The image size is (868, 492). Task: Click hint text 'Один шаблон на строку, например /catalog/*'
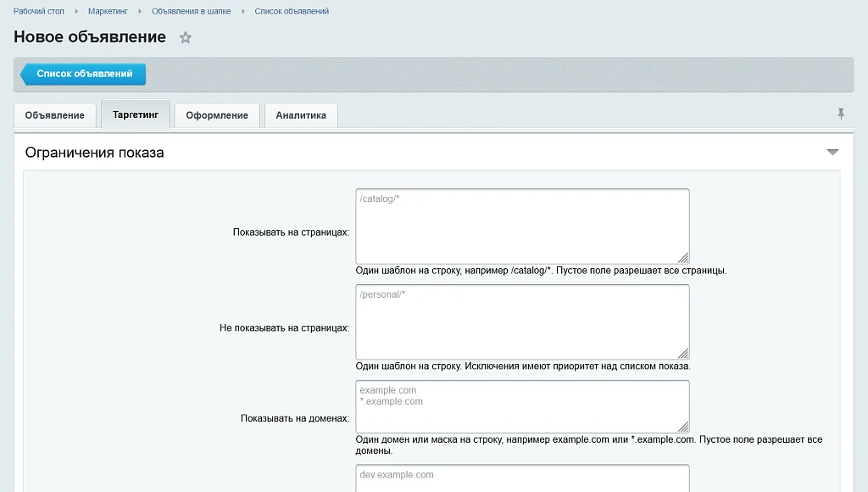tap(454, 271)
